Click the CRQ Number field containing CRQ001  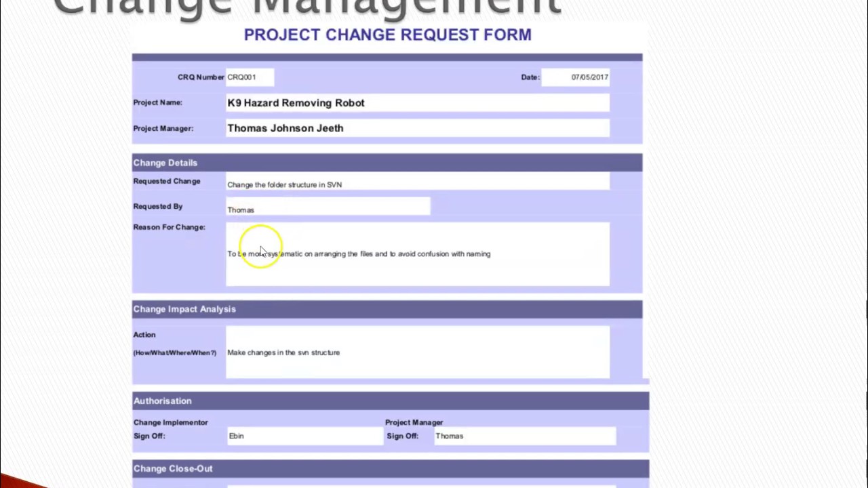point(250,77)
